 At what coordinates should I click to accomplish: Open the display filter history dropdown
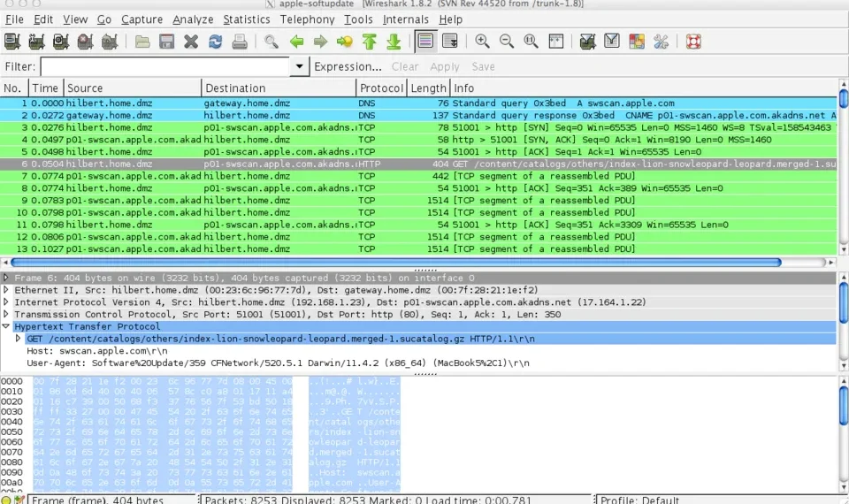point(299,66)
